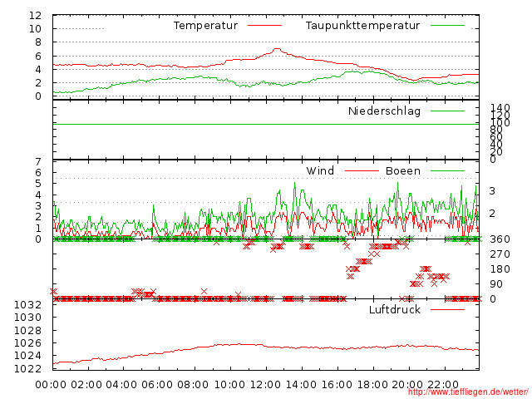Open the tieffliegen.de/wetter link
Image resolution: width=532 pixels, height=399 pixels.
point(468,392)
